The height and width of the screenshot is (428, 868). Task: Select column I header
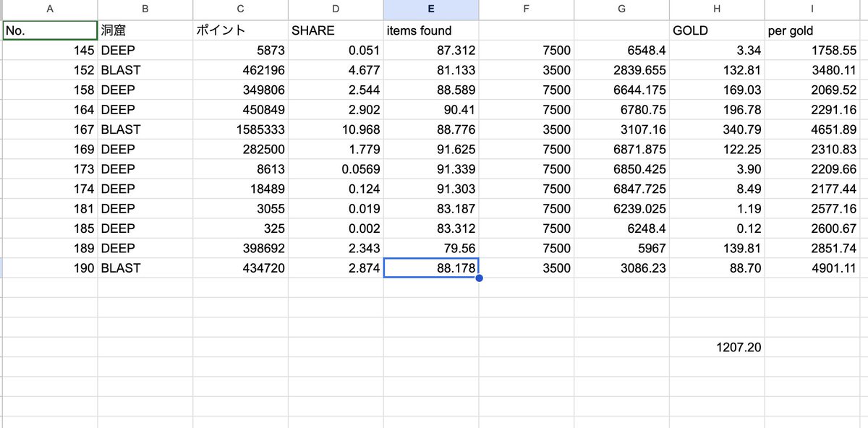[x=812, y=9]
